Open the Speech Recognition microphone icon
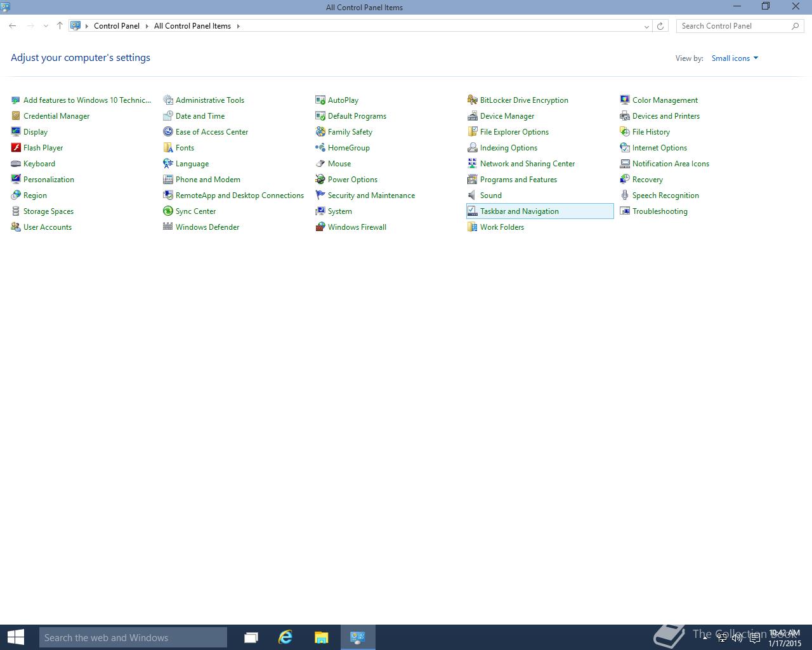The image size is (812, 650). pyautogui.click(x=625, y=195)
